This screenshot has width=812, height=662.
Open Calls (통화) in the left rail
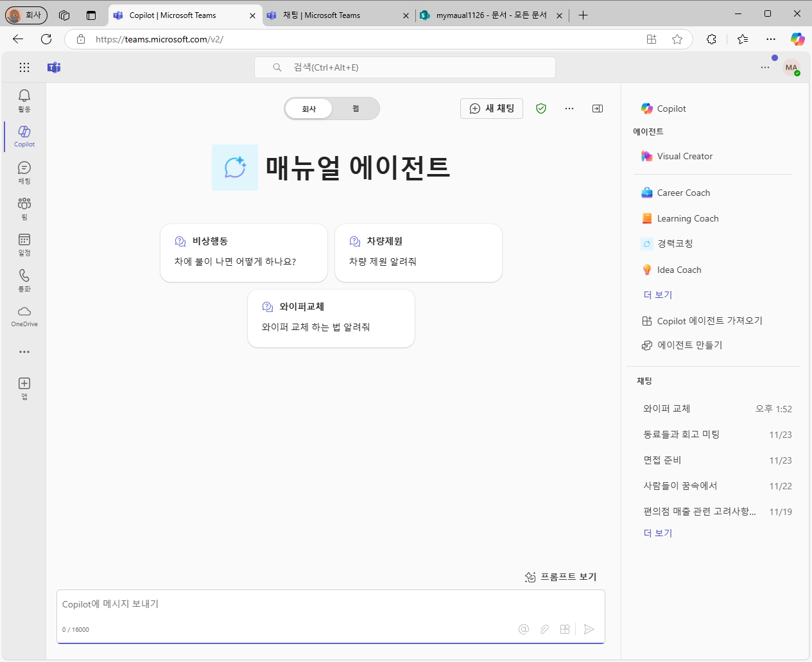pyautogui.click(x=24, y=280)
